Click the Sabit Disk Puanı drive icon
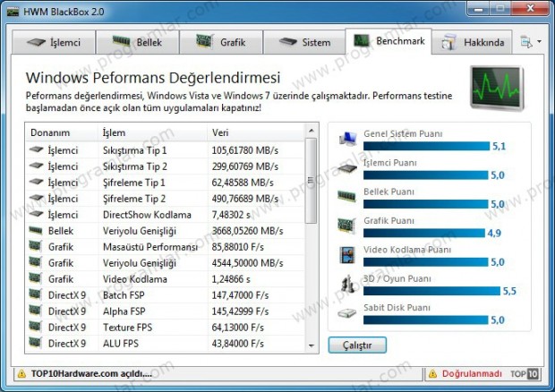Viewport: 555px width, 392px height. [347, 313]
